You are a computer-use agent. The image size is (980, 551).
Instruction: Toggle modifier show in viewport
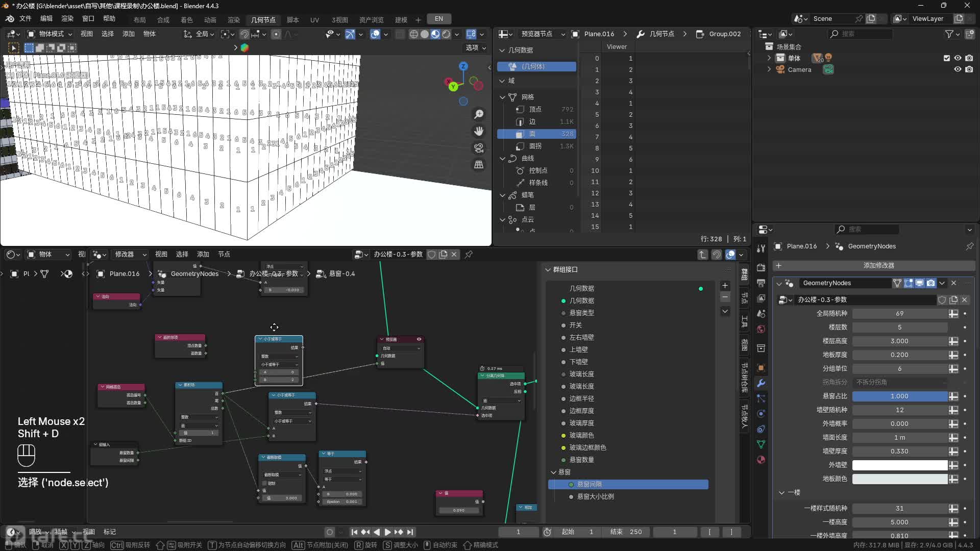[919, 283]
